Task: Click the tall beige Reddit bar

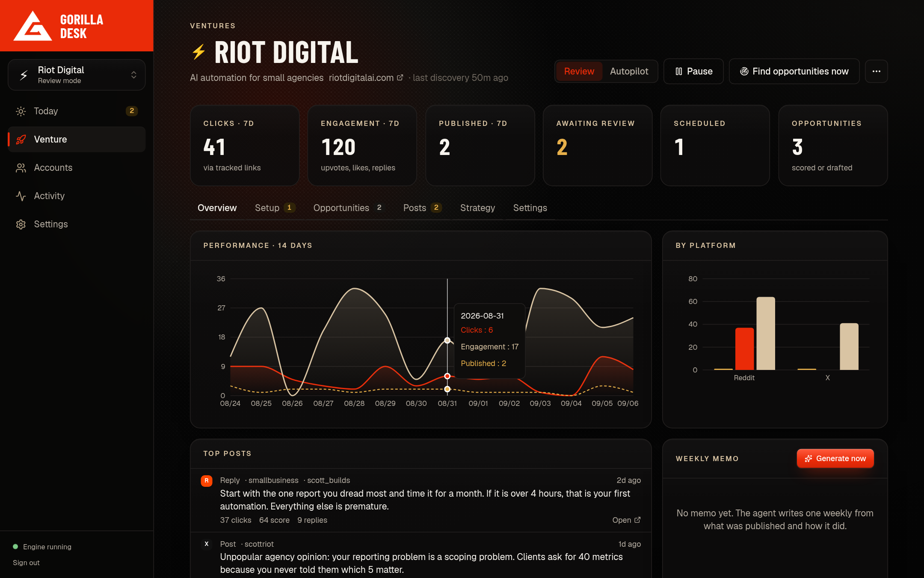Action: click(x=766, y=334)
